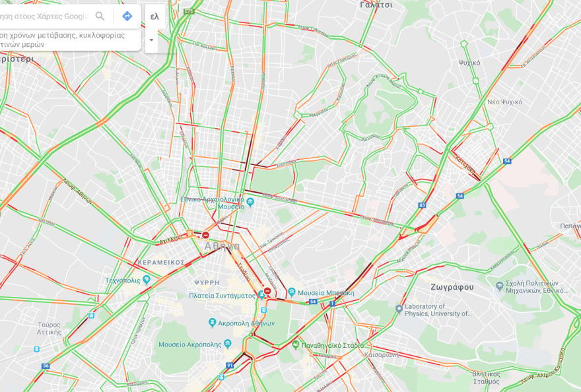Viewport: 581px width, 392px height.
Task: Click the road closure sign near Syntagma
Action: [267, 291]
